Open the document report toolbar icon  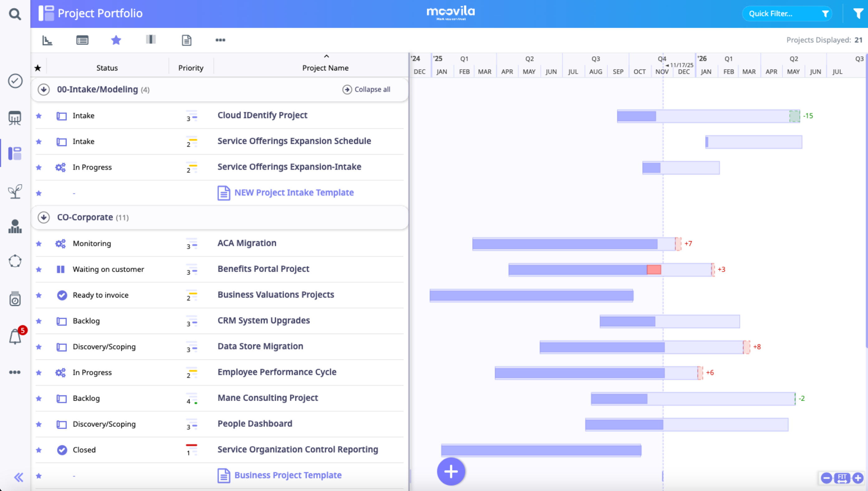(x=186, y=40)
